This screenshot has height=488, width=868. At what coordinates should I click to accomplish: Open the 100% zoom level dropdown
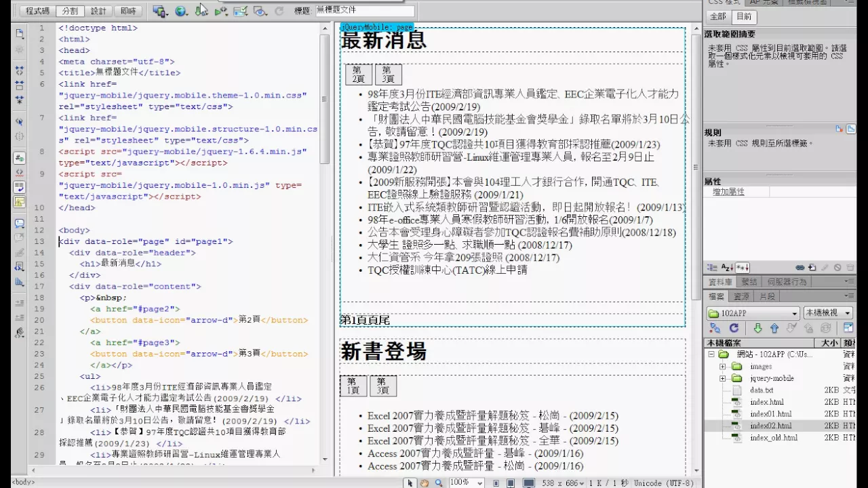click(x=467, y=483)
